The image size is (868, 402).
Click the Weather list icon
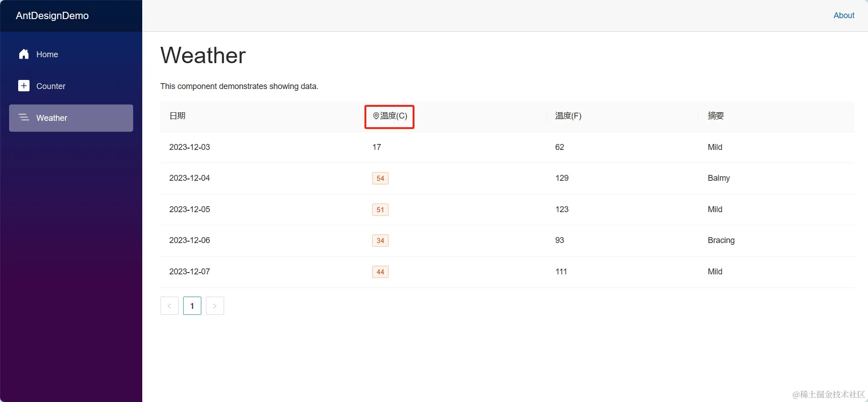(24, 118)
